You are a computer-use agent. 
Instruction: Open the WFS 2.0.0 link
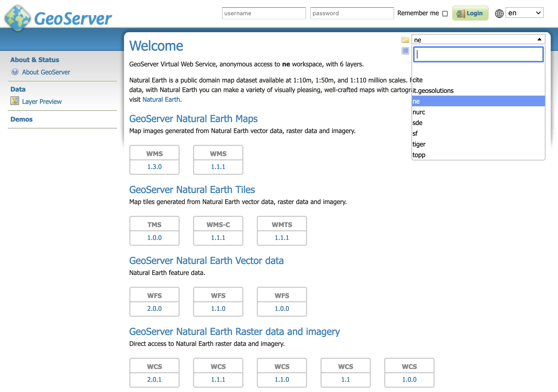(154, 308)
